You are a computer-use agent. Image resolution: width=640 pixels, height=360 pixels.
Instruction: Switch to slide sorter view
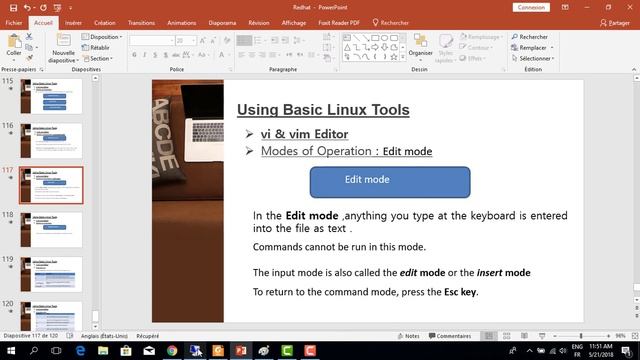pyautogui.click(x=507, y=336)
